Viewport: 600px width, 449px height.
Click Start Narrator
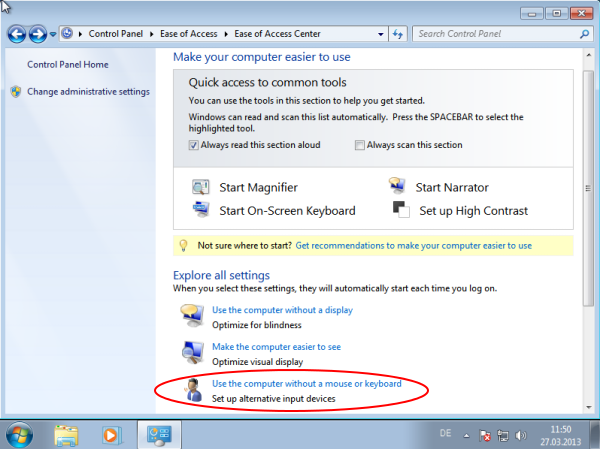tap(452, 187)
